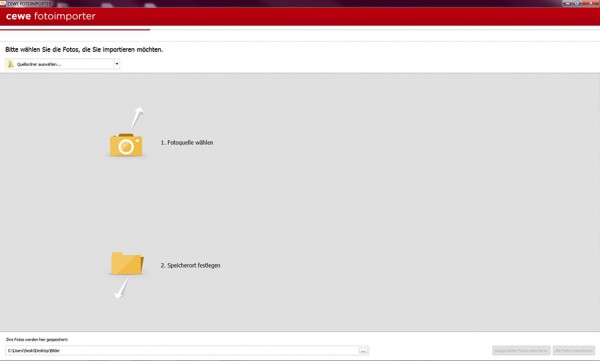Click Alle Fotos importieren button
This screenshot has width=600, height=361.
click(x=574, y=350)
